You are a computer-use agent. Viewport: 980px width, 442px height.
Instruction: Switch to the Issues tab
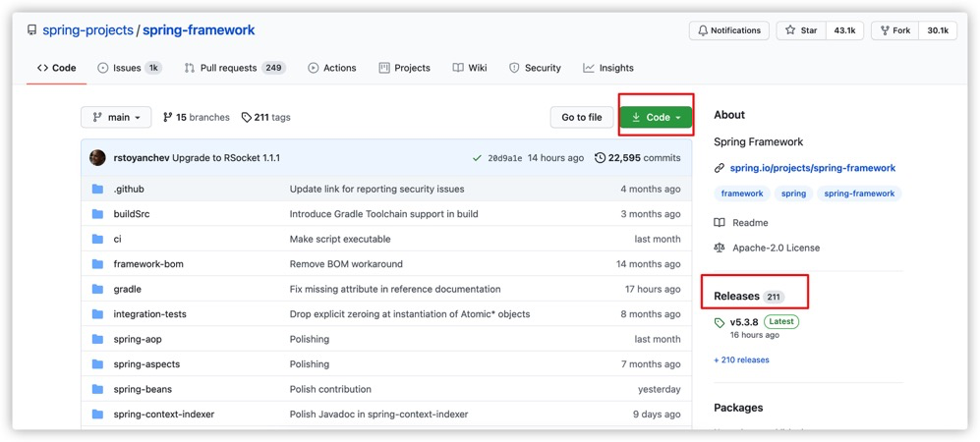click(130, 68)
